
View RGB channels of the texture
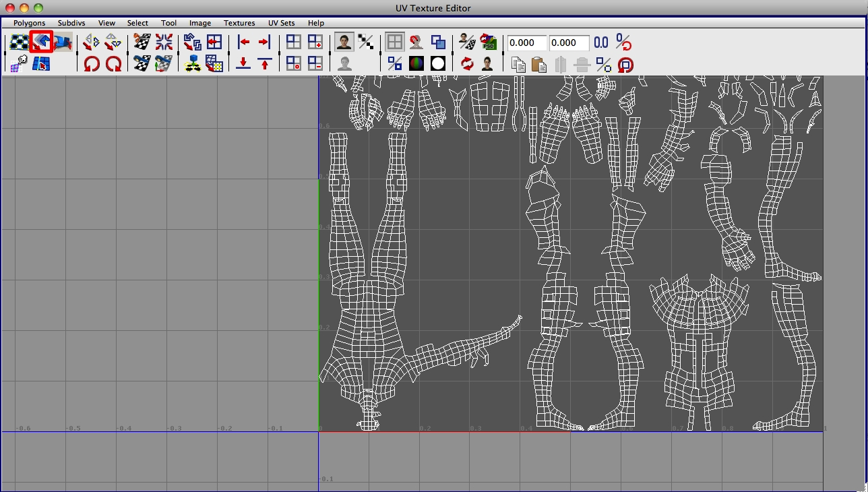pyautogui.click(x=416, y=64)
